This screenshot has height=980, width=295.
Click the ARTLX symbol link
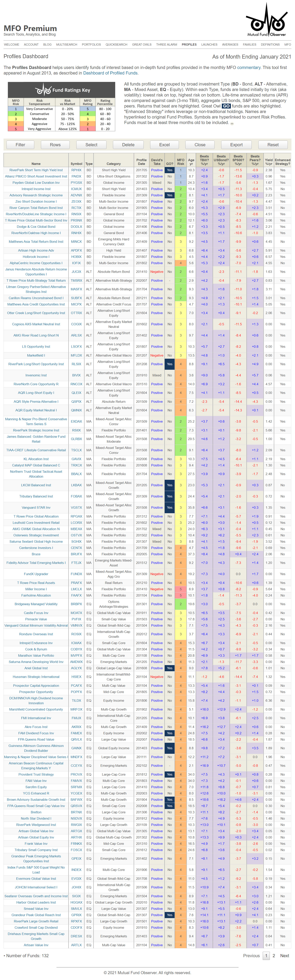click(76, 945)
